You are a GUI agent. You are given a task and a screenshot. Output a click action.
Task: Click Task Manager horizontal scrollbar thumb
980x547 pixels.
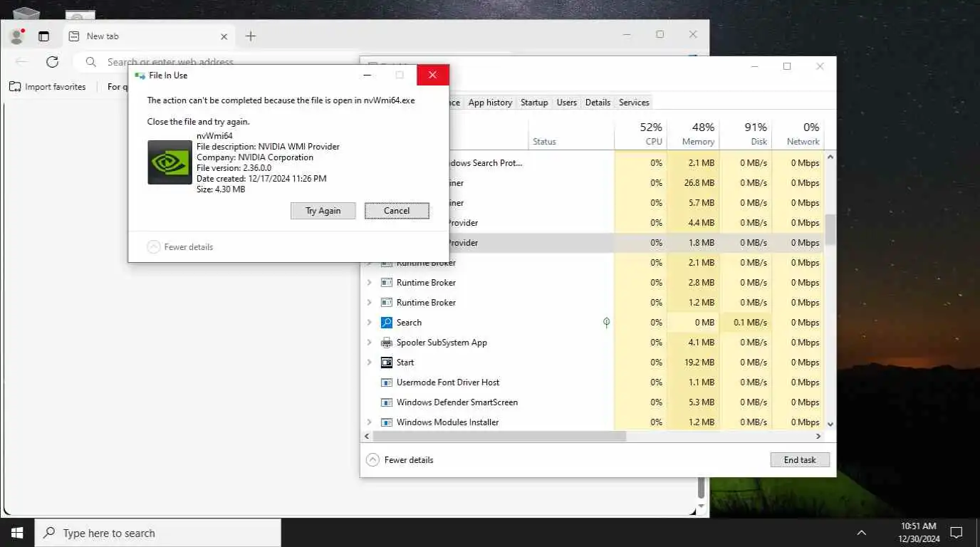(499, 436)
